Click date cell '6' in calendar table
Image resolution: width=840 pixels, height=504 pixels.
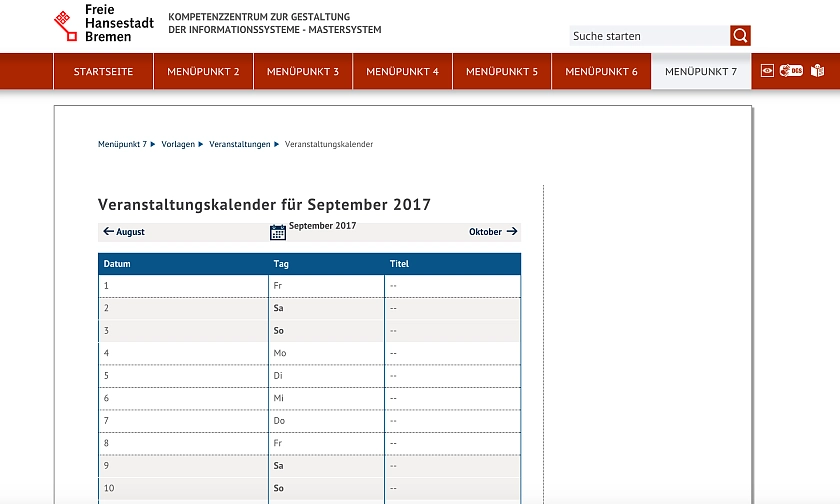click(x=183, y=398)
